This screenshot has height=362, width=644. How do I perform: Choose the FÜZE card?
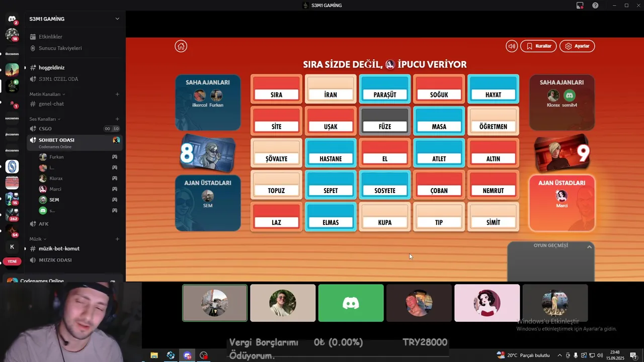tap(385, 121)
